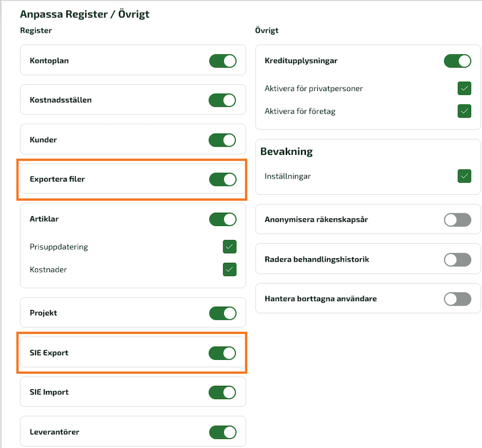Toggle the SIE Export switch
The image size is (482, 448).
coord(222,353)
